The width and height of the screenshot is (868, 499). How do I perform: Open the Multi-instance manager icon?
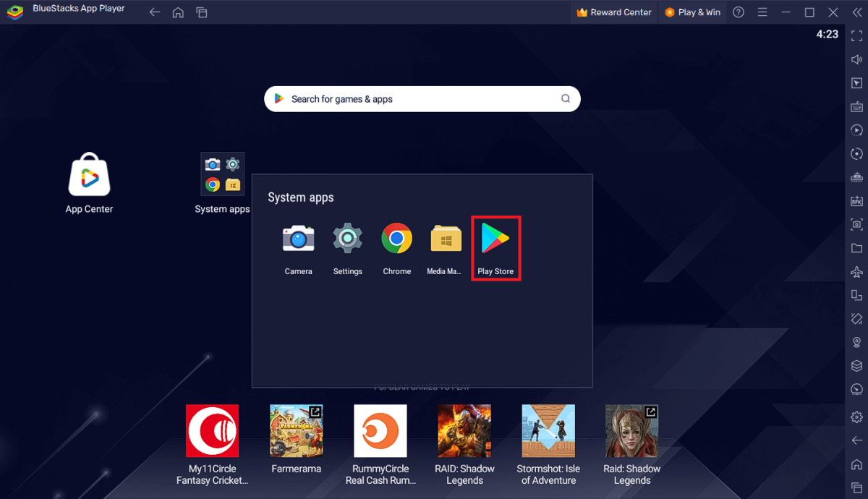[x=856, y=177]
